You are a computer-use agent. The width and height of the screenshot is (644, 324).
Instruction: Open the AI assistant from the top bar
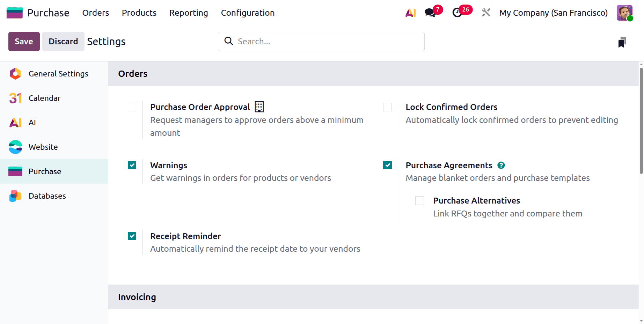click(410, 13)
